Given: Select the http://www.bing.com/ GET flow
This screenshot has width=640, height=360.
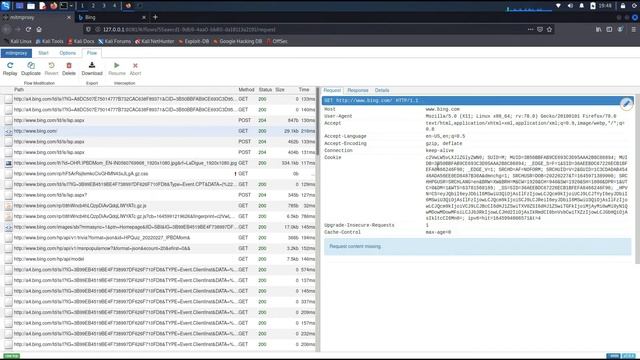Looking at the screenshot, I should [x=159, y=131].
